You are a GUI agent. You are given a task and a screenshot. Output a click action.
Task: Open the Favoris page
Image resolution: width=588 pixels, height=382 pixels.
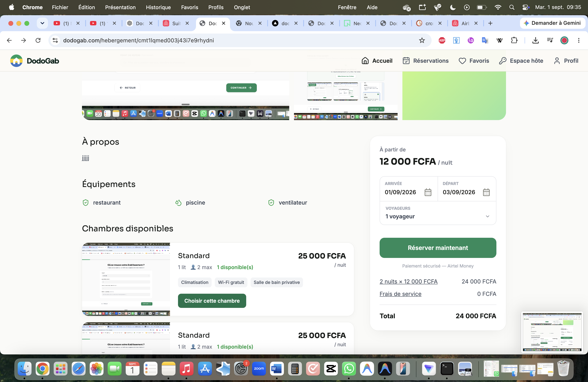(474, 61)
